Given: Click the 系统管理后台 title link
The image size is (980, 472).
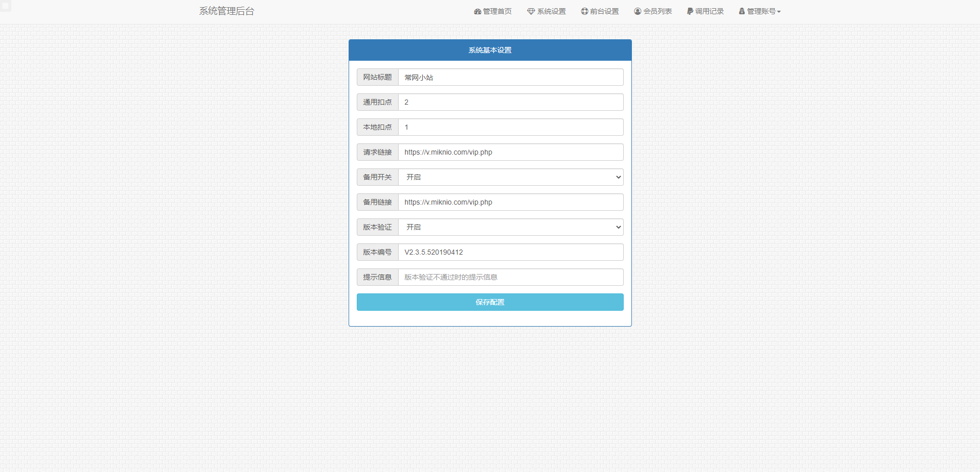Looking at the screenshot, I should click(226, 11).
